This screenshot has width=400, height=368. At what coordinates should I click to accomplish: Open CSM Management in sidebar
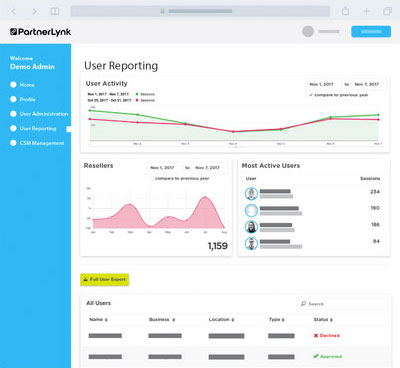coord(42,143)
